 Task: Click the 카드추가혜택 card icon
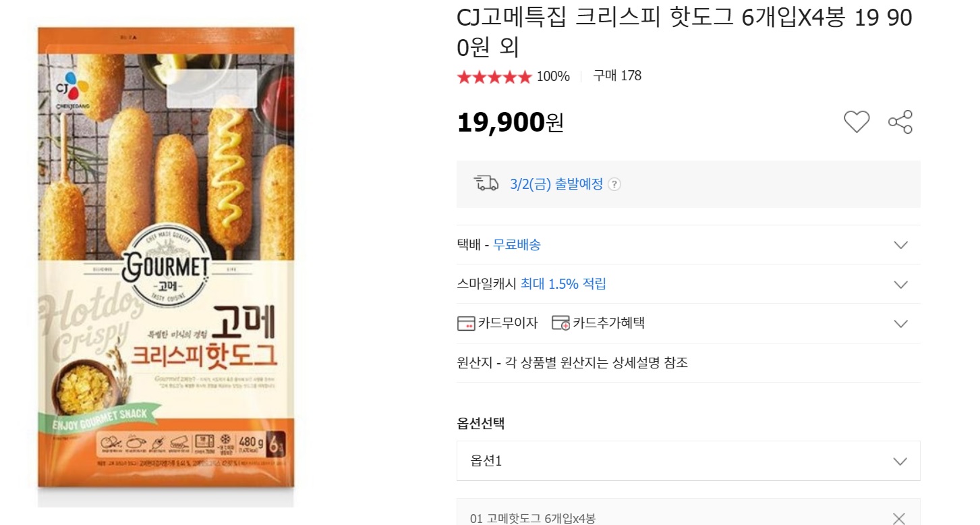(560, 323)
